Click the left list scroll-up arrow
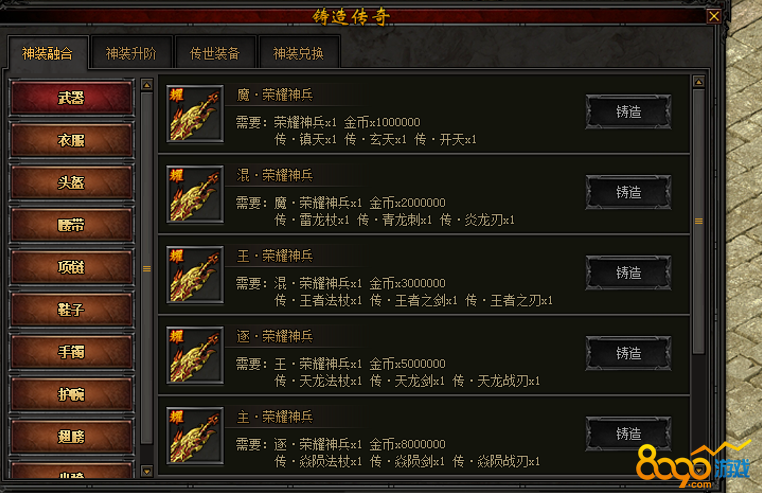 pos(147,85)
